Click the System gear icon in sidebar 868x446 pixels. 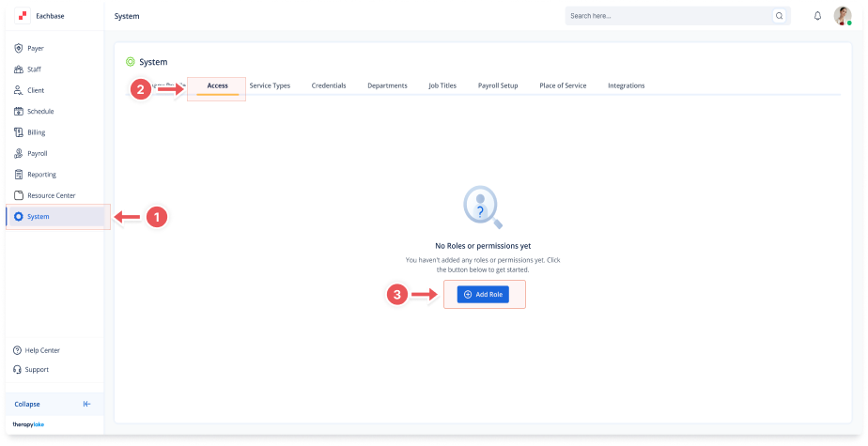tap(18, 216)
